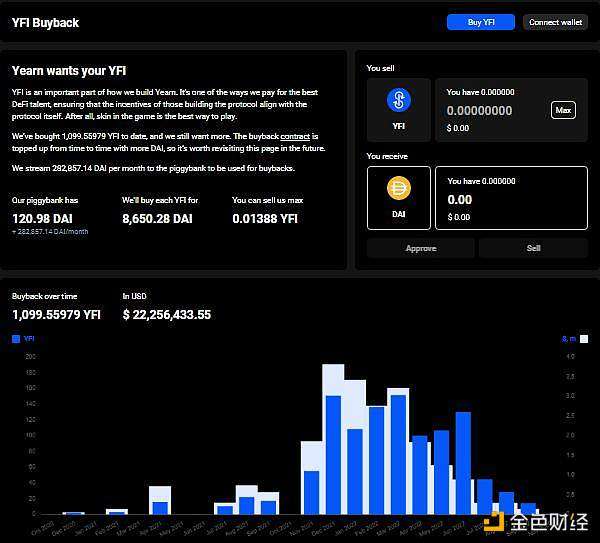Click the Approve button
The height and width of the screenshot is (543, 600).
(421, 248)
